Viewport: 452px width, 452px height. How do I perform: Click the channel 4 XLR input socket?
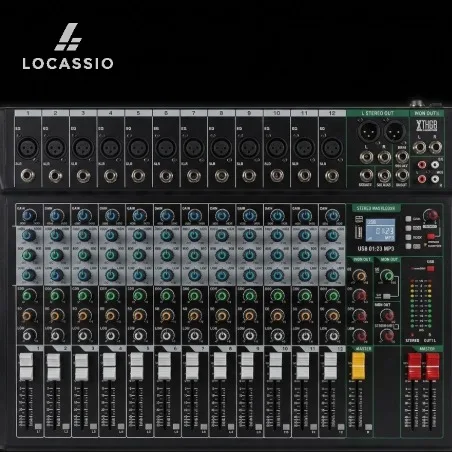click(x=111, y=148)
